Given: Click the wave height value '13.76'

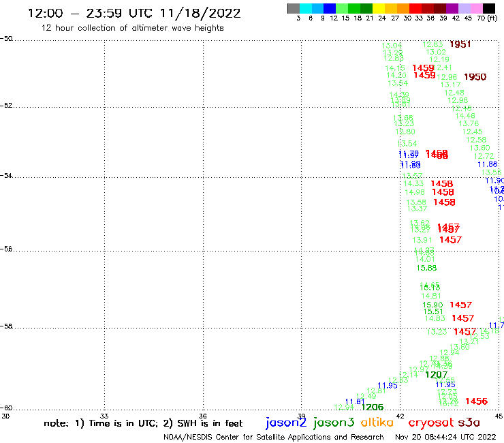Looking at the screenshot, I should coord(469,123).
